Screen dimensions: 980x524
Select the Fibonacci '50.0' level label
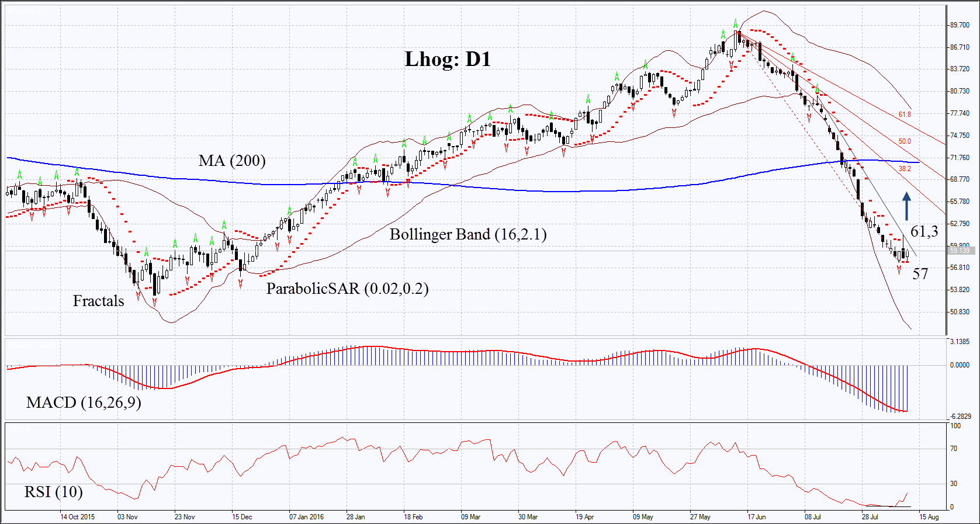tap(905, 141)
